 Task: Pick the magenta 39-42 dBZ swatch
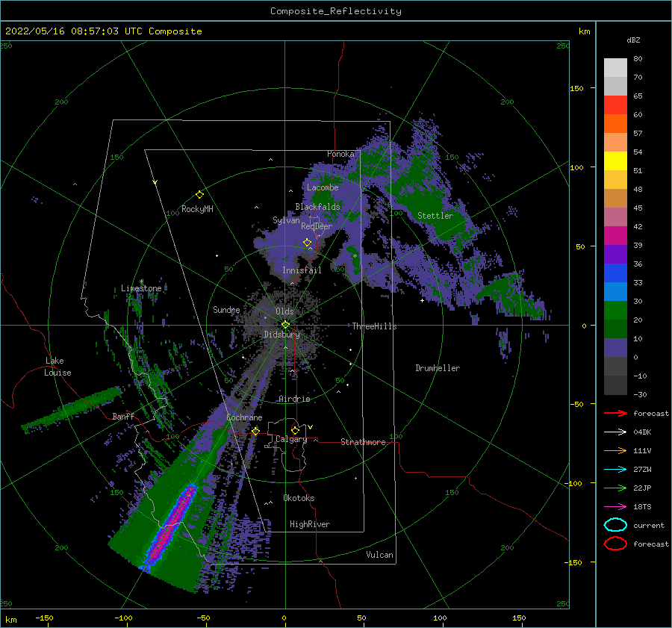[x=615, y=235]
